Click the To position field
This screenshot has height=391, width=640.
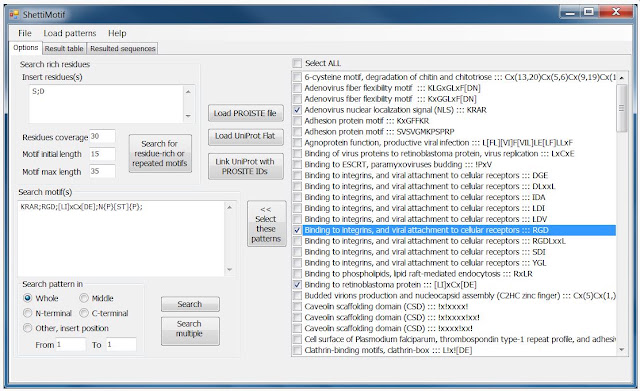[121, 344]
